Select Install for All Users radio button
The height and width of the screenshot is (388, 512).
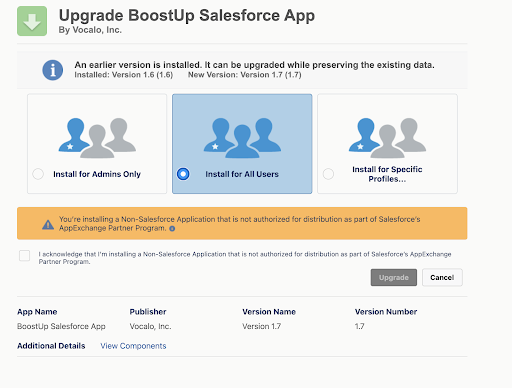tap(183, 174)
